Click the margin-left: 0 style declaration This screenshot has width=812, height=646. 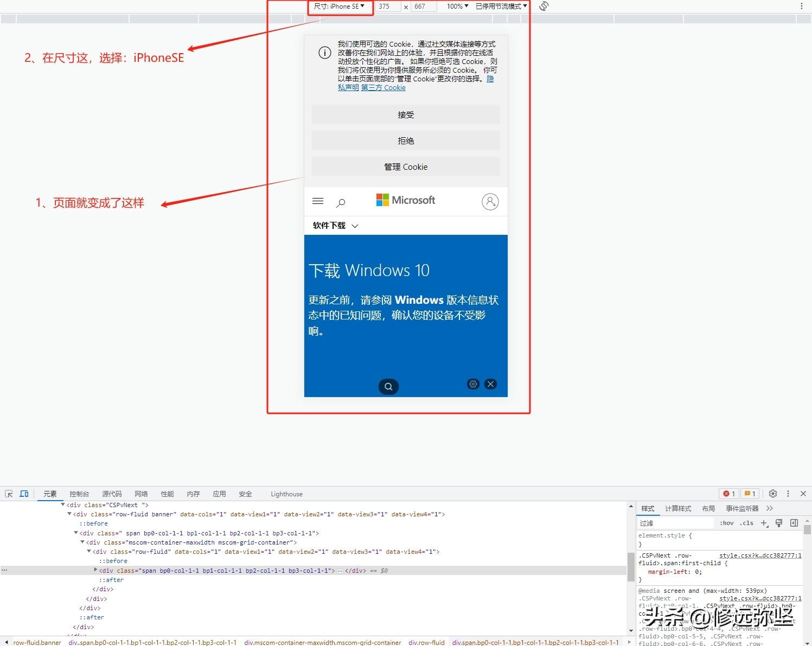(675, 572)
